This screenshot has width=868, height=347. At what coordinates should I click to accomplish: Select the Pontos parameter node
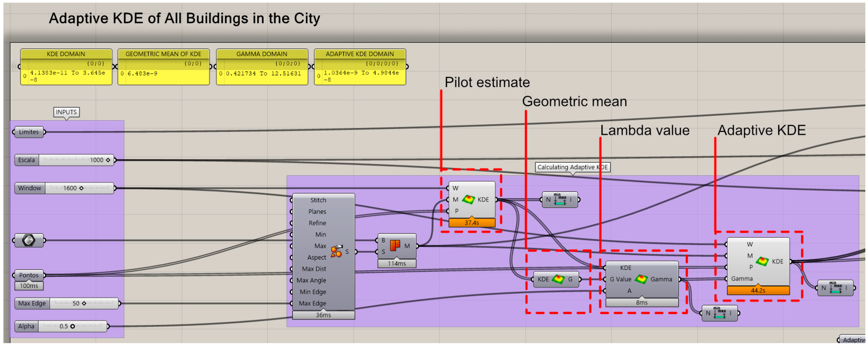point(29,275)
